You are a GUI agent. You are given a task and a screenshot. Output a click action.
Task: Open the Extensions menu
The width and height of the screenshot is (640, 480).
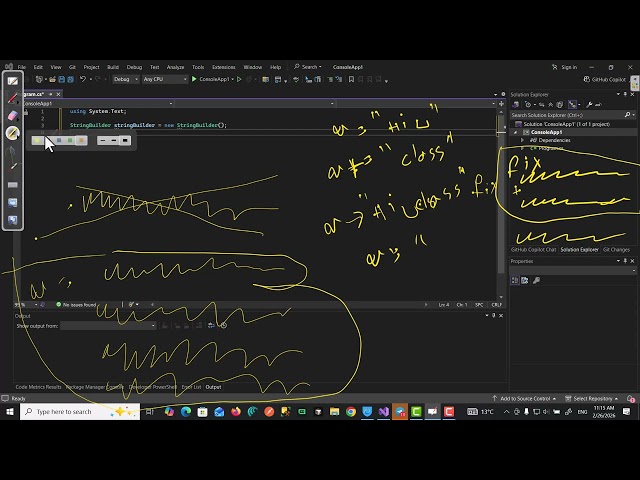coord(224,67)
